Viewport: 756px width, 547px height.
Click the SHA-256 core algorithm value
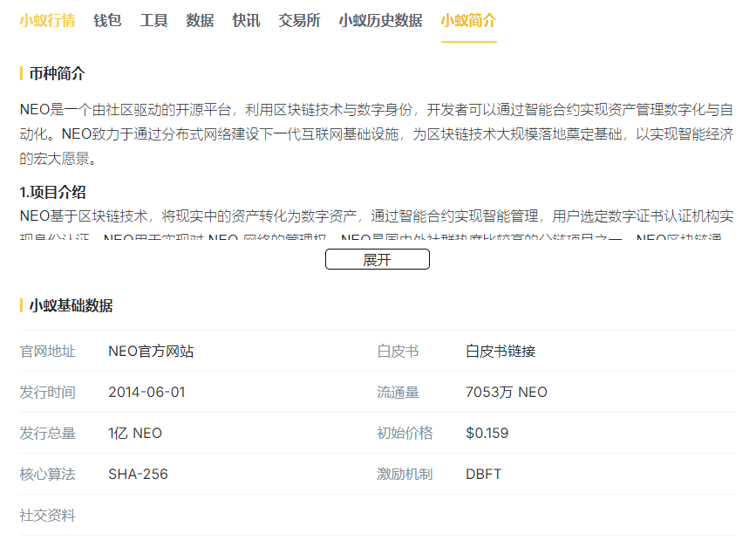tap(138, 475)
